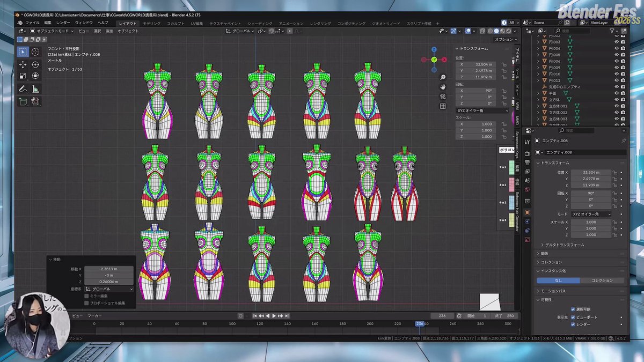Open the Object properties tab icon
The image size is (644, 362).
point(527,212)
